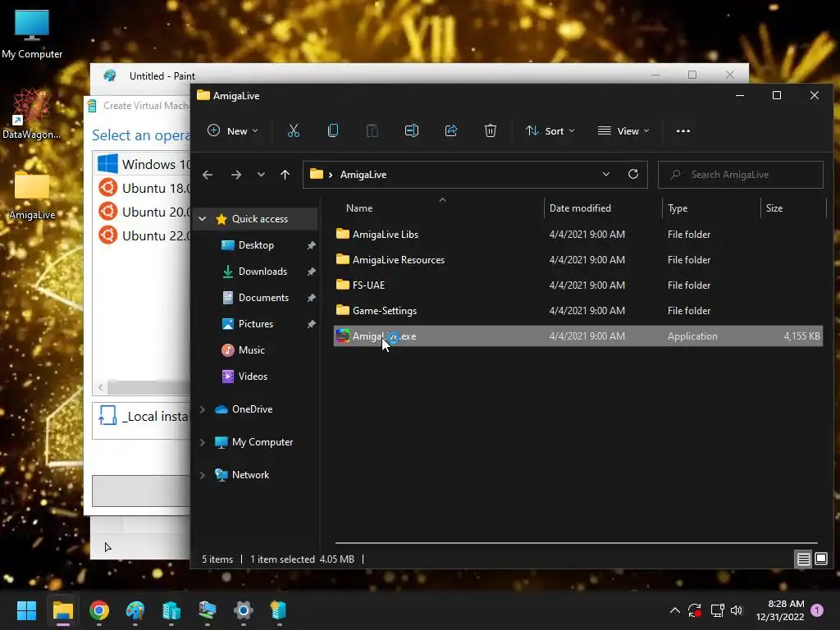This screenshot has width=840, height=630.
Task: Open Settings gear from taskbar
Action: 243,610
